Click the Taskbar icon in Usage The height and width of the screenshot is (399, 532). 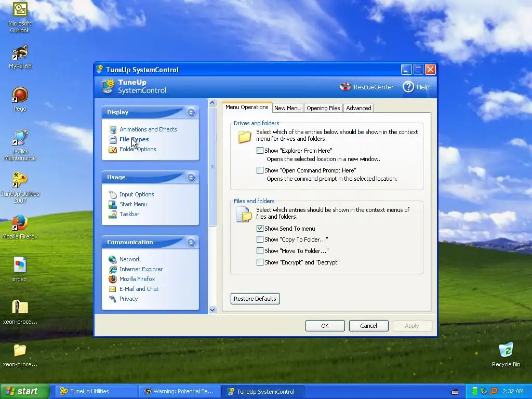(x=113, y=214)
